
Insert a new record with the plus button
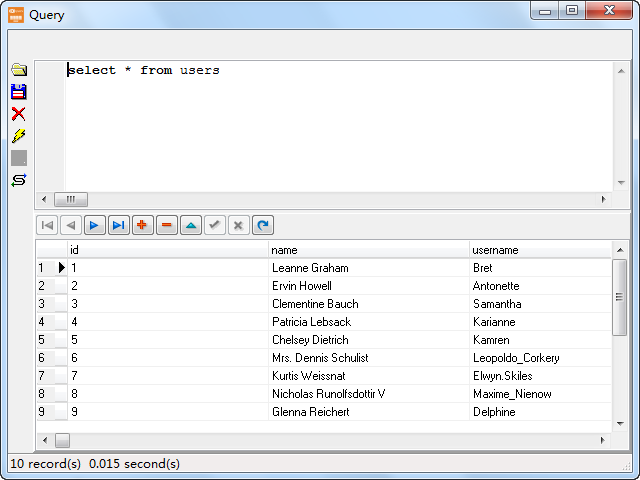(142, 225)
